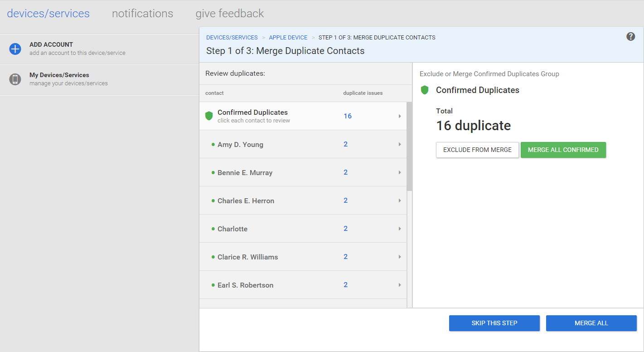This screenshot has width=644, height=352.
Task: Click the green shield in Confirmed Duplicates row
Action: 209,116
